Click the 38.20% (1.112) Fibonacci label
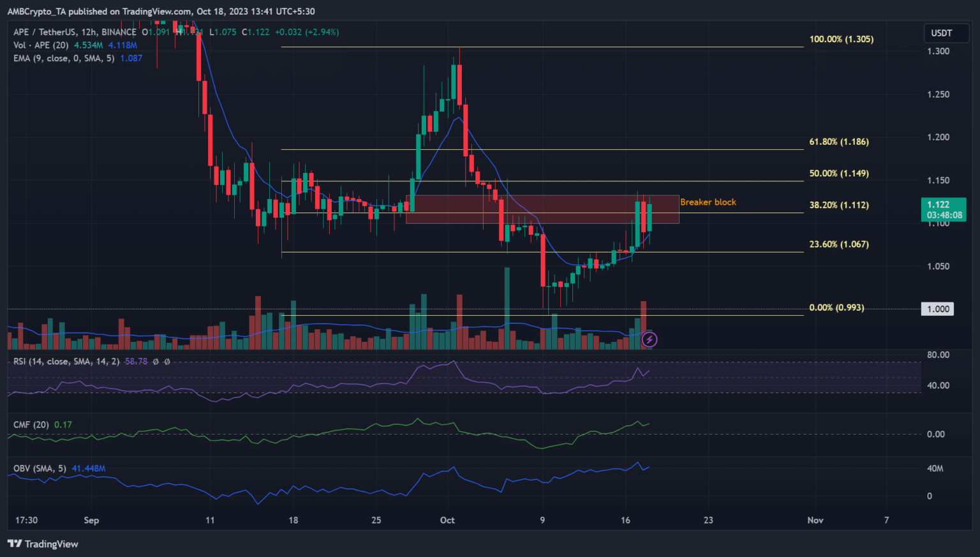 point(838,205)
